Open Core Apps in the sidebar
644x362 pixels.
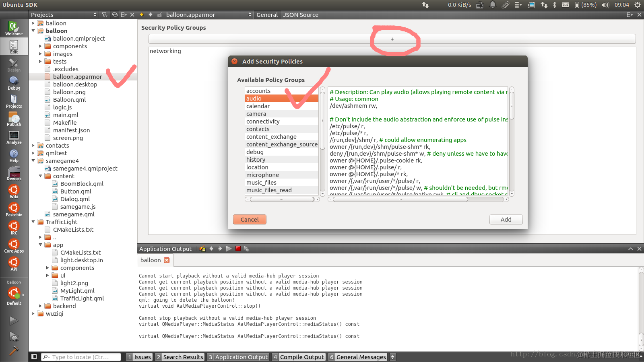[x=14, y=246]
